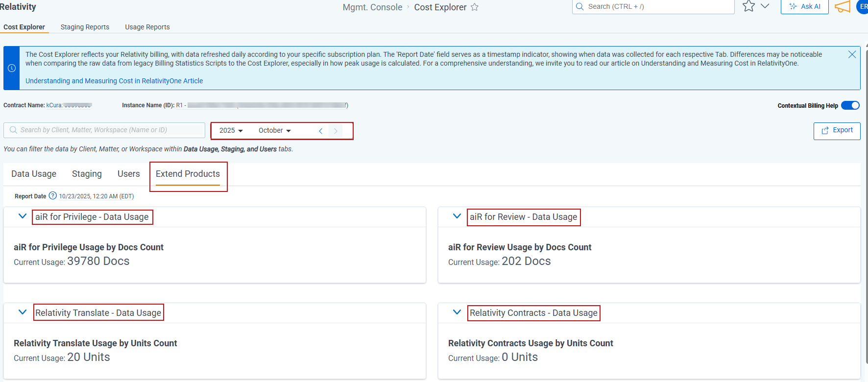Image resolution: width=868 pixels, height=382 pixels.
Task: Click aiR for Review Usage by Docs Count heading
Action: (520, 247)
